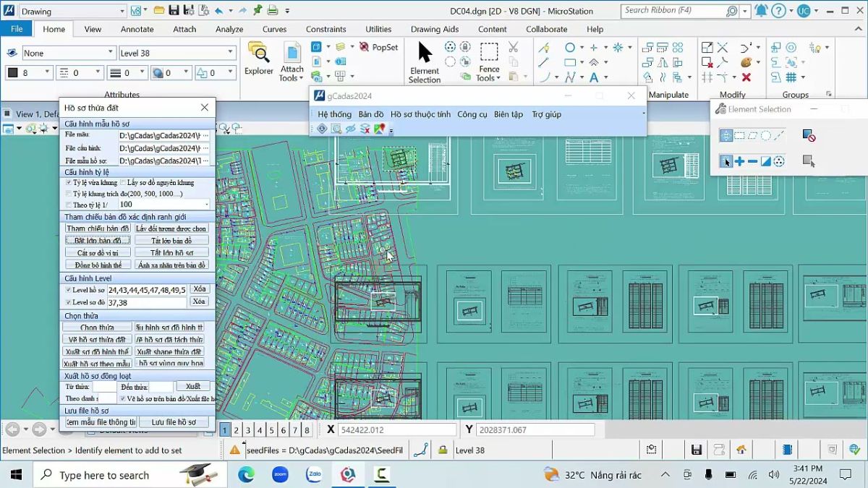
Task: Toggle 'Lấy sơ đồ nguyên khung' checkbox
Action: click(122, 183)
